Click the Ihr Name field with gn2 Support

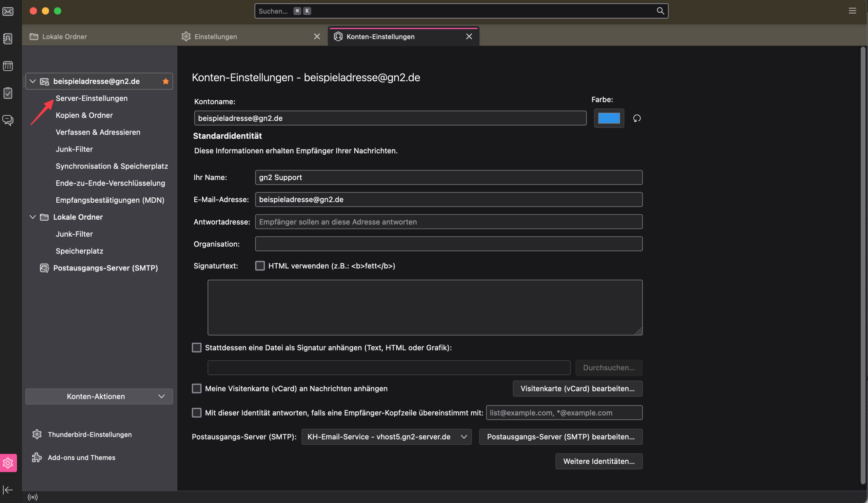[449, 177]
